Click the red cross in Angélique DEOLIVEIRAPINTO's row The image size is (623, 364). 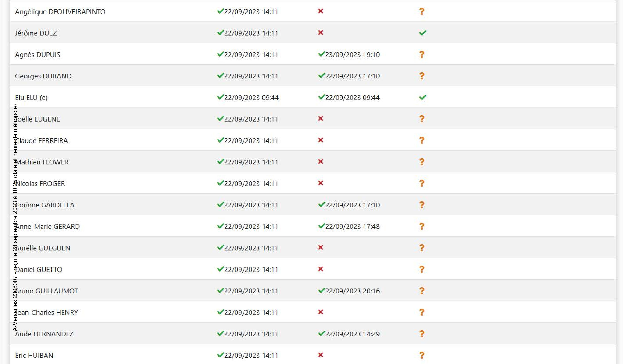coord(320,11)
